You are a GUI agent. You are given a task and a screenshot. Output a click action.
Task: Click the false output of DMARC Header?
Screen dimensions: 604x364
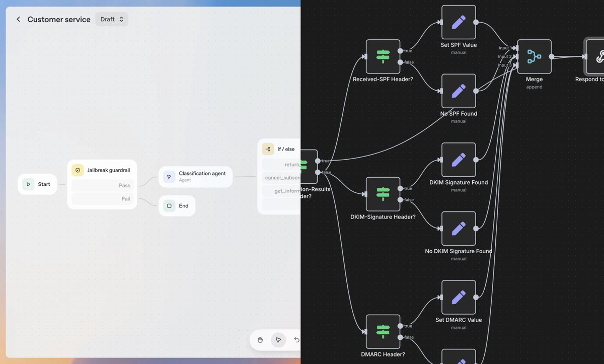[400, 337]
